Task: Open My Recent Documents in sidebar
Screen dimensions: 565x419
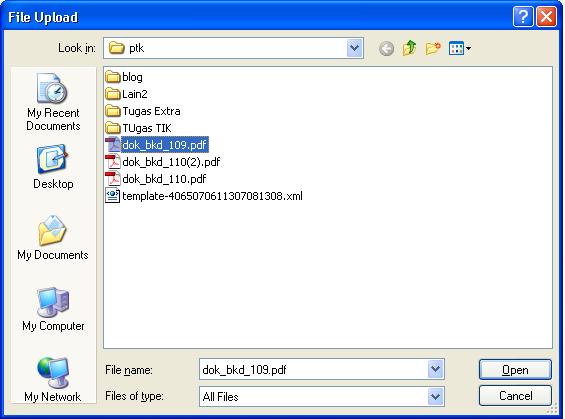Action: pyautogui.click(x=53, y=102)
